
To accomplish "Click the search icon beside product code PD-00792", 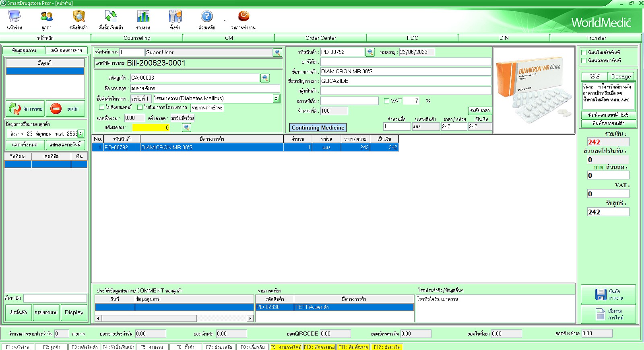I will click(x=370, y=52).
